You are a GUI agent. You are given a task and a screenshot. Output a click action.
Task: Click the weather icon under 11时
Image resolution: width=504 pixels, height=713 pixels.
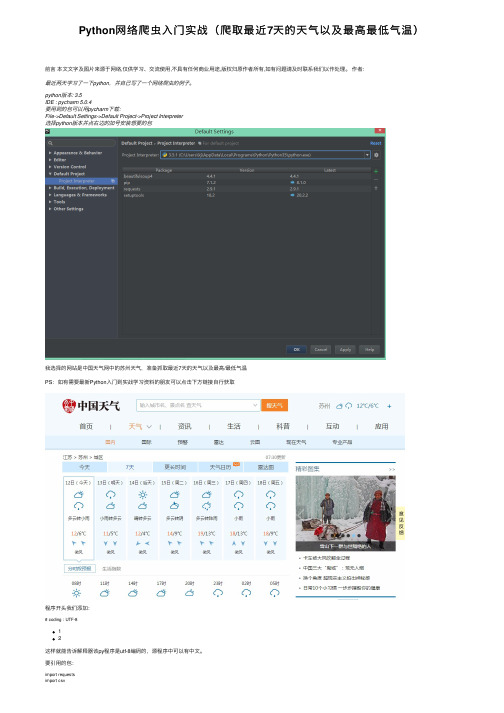point(105,593)
